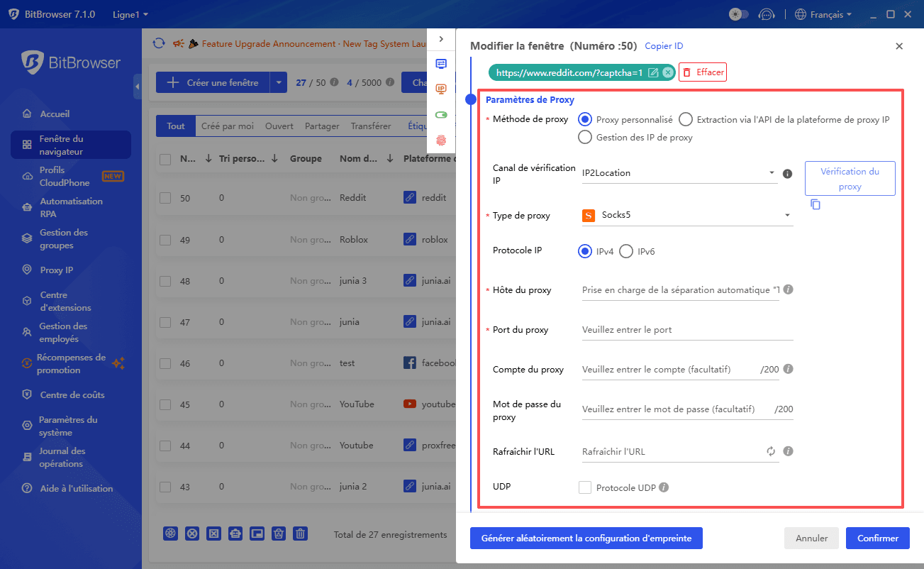The width and height of the screenshot is (924, 569).
Task: Click the Effacer button
Action: click(703, 72)
